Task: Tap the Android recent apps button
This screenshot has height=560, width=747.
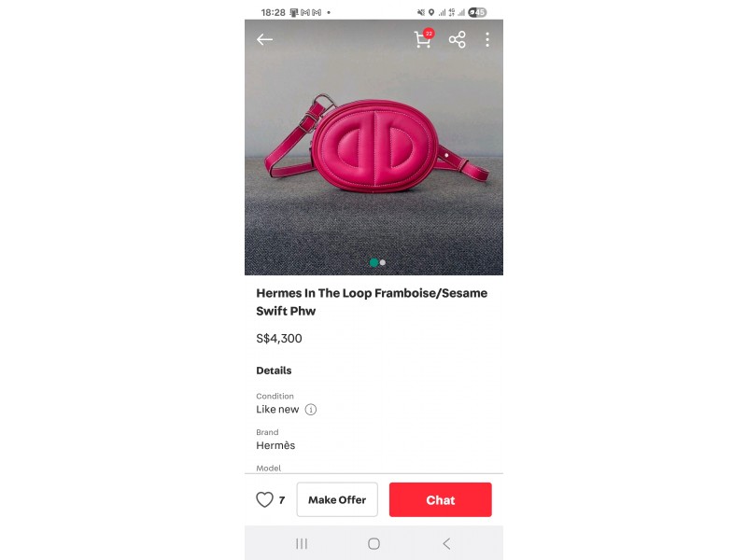Action: click(302, 543)
